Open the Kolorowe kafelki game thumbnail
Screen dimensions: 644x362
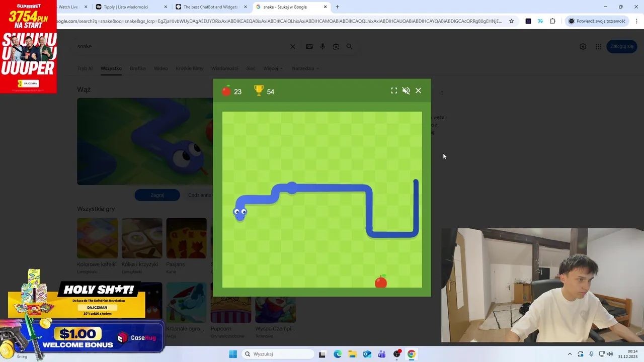click(x=97, y=238)
